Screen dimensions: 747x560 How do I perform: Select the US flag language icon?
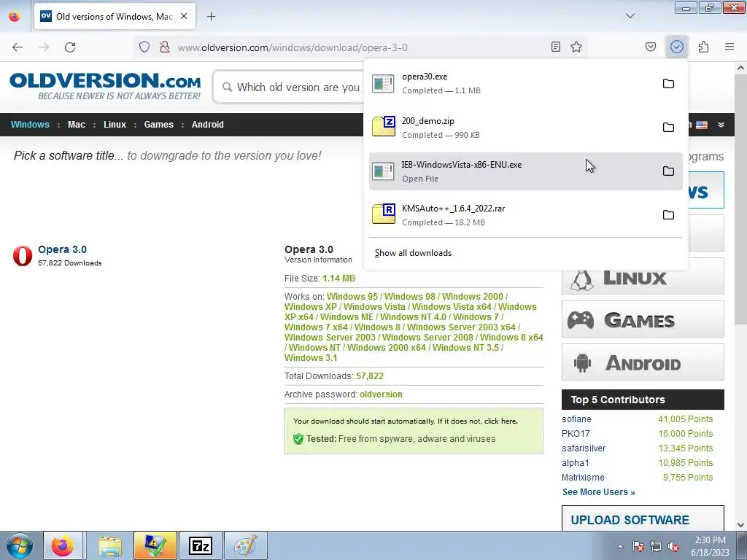pyautogui.click(x=702, y=125)
